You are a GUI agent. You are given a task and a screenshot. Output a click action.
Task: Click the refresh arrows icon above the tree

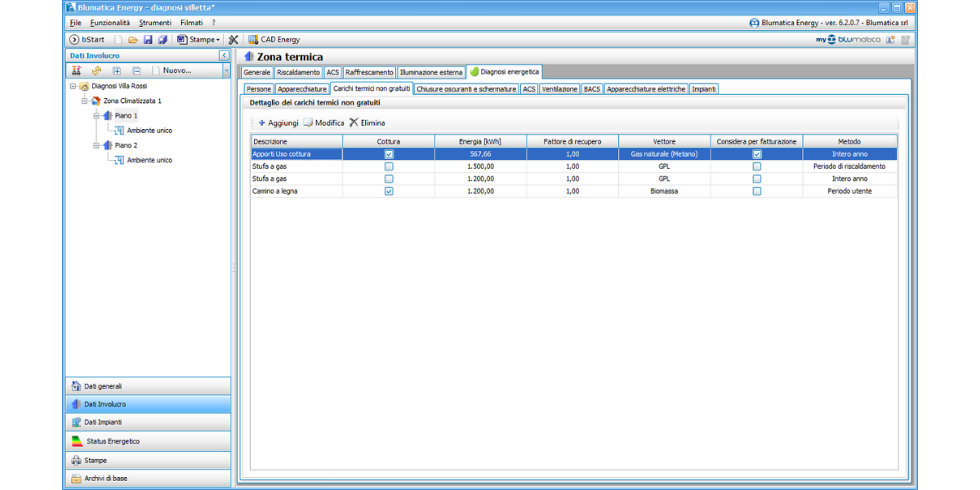[96, 71]
